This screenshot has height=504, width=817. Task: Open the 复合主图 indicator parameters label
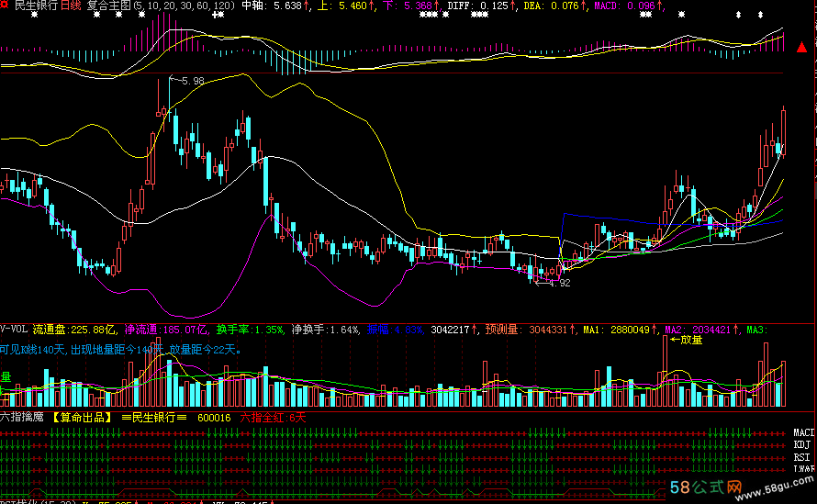coord(161,6)
